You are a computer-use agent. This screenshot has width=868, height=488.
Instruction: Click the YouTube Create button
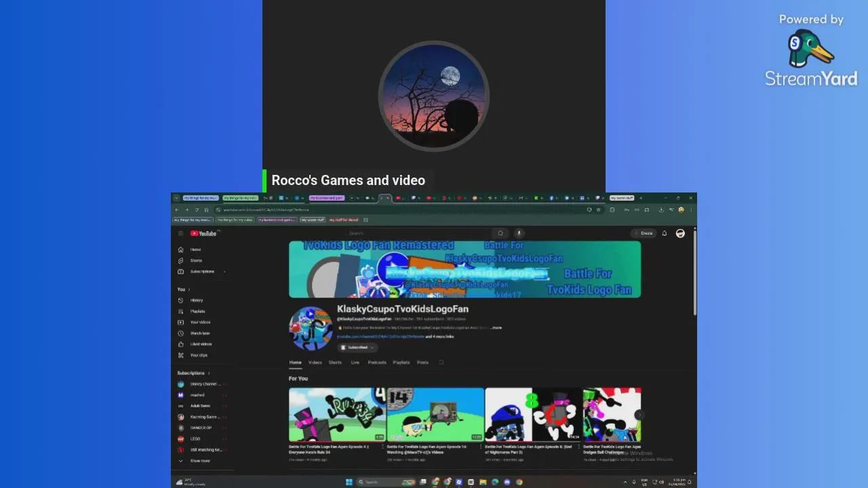pyautogui.click(x=643, y=233)
